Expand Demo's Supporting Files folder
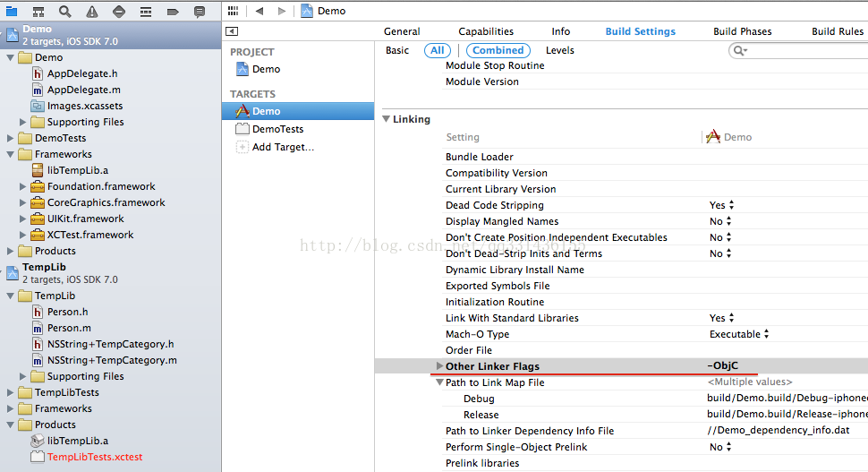Screen dimensions: 868x472 click(x=22, y=122)
